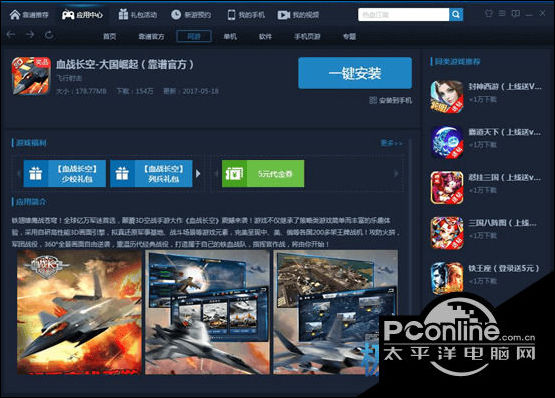Open the 更多>> link in 游戏福利
Image resolution: width=555 pixels, height=398 pixels.
(391, 143)
